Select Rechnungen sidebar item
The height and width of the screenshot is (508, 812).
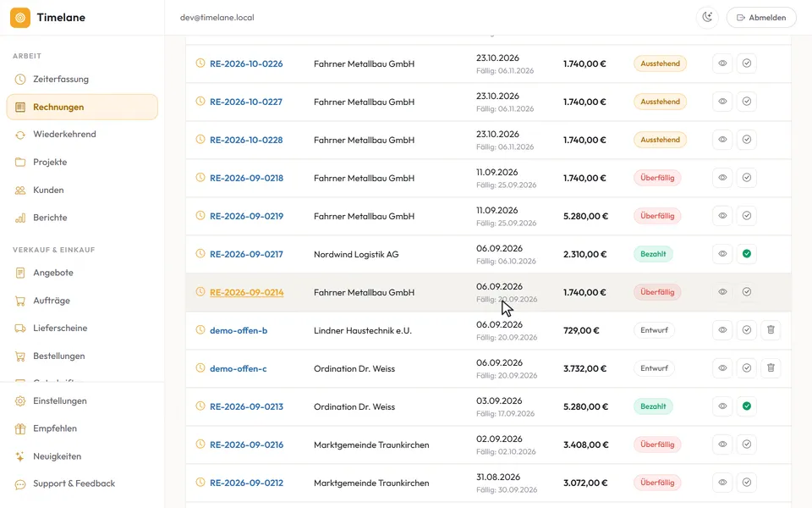tap(82, 108)
